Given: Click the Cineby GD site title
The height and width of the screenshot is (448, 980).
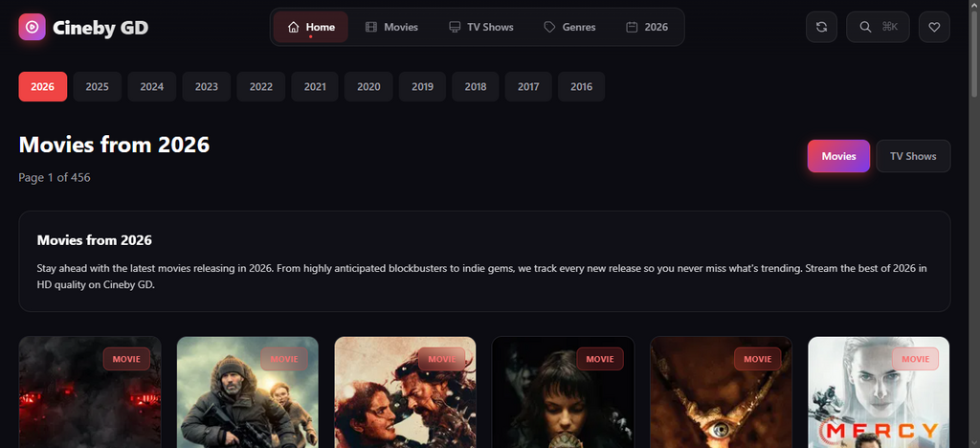Looking at the screenshot, I should [x=100, y=28].
